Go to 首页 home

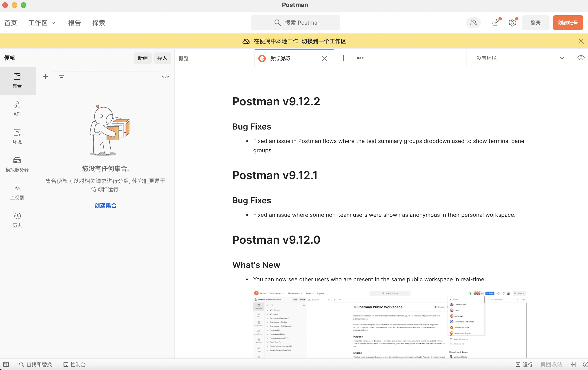[x=11, y=23]
